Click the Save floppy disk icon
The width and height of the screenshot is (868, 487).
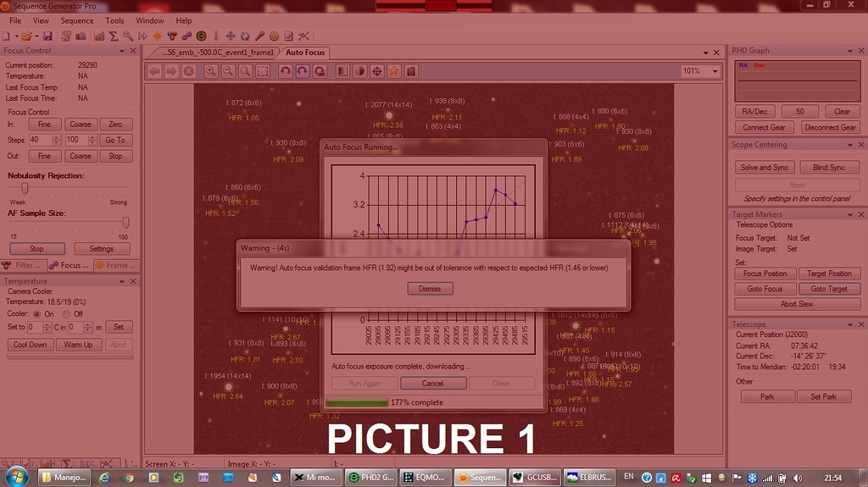pos(47,36)
